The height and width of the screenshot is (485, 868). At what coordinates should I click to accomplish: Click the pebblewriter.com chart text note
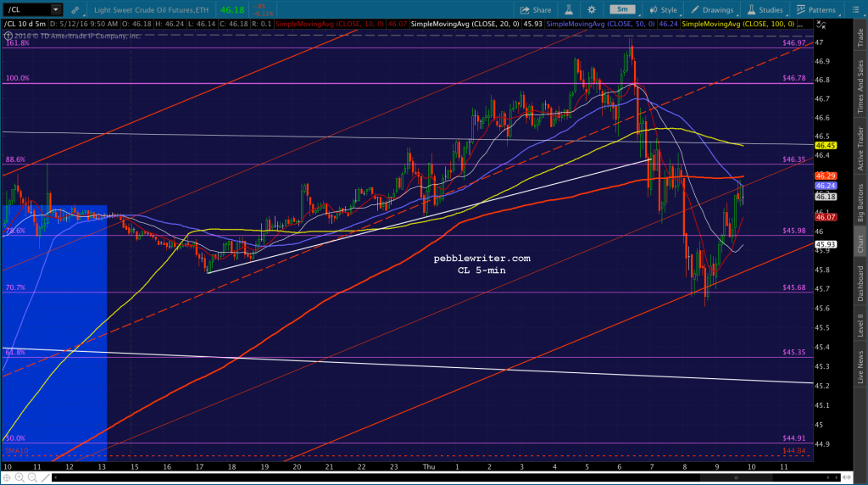point(481,258)
